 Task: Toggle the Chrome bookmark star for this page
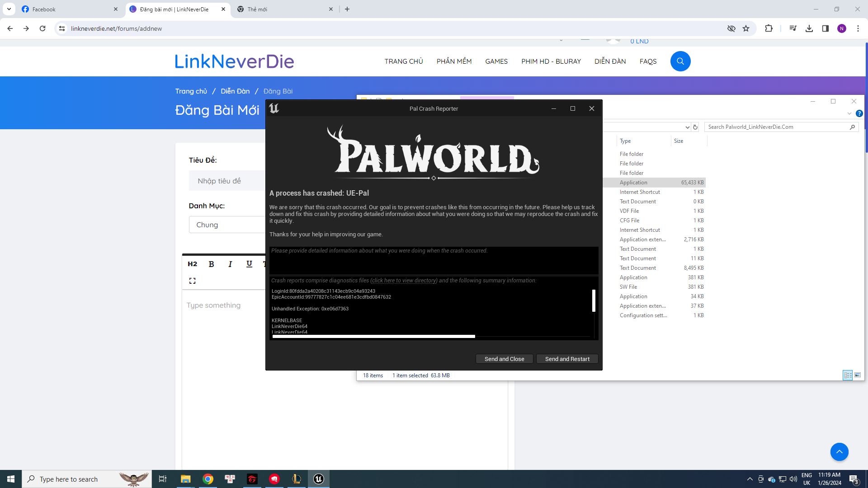point(745,28)
